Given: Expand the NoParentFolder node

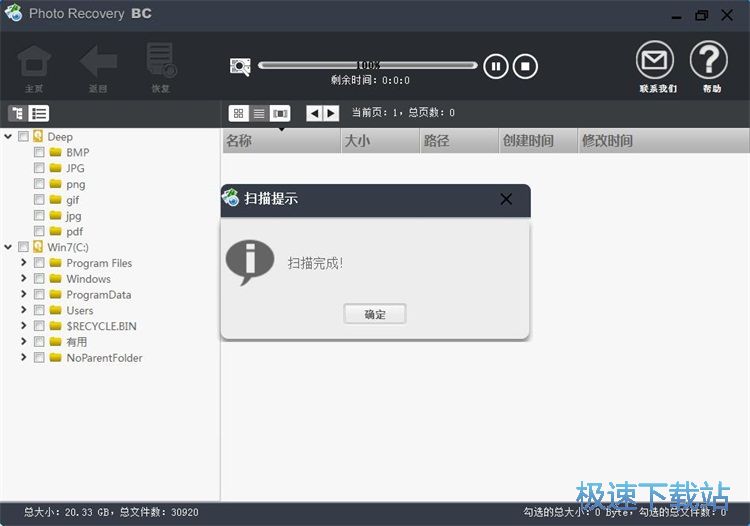Looking at the screenshot, I should coord(23,357).
